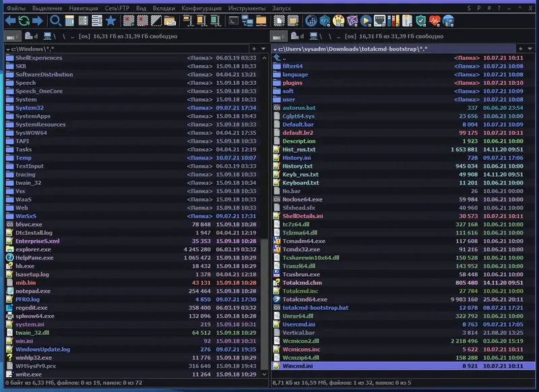
Task: Click arrow before totalcmd-bootstrap path
Action: [x=275, y=49]
